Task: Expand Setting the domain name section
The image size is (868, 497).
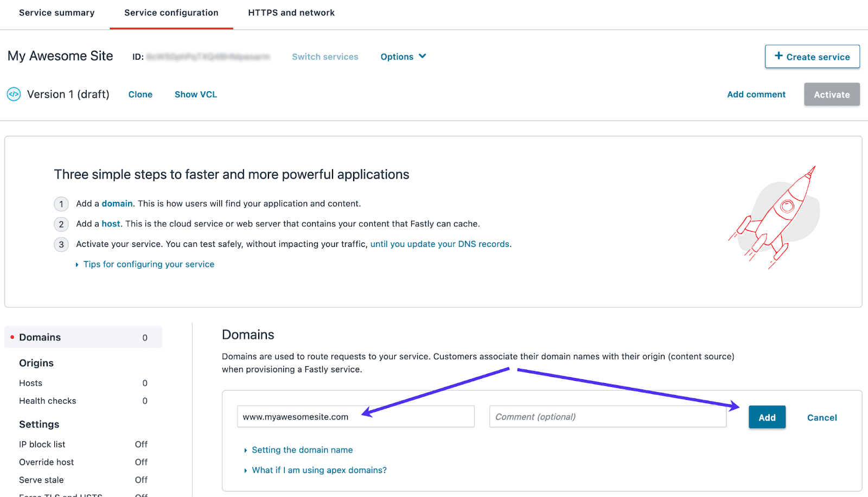Action: click(302, 450)
